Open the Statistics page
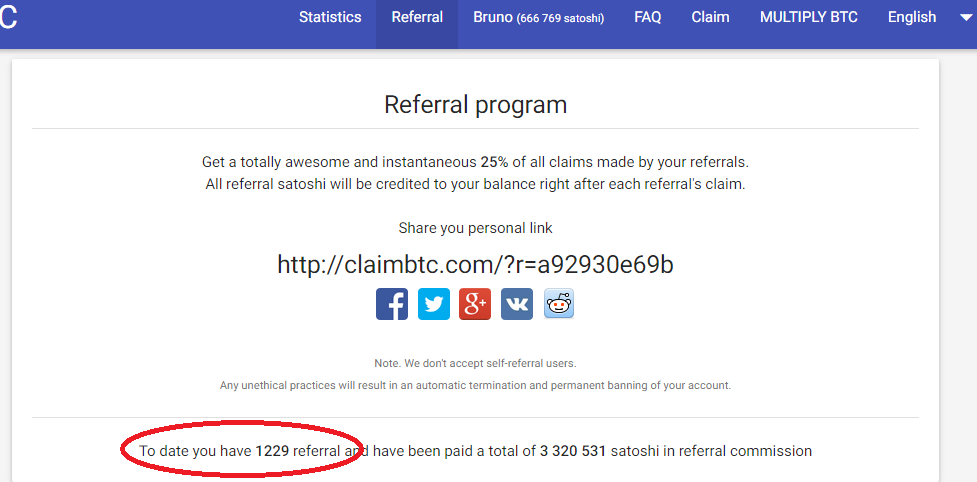The width and height of the screenshot is (977, 482). 330,17
